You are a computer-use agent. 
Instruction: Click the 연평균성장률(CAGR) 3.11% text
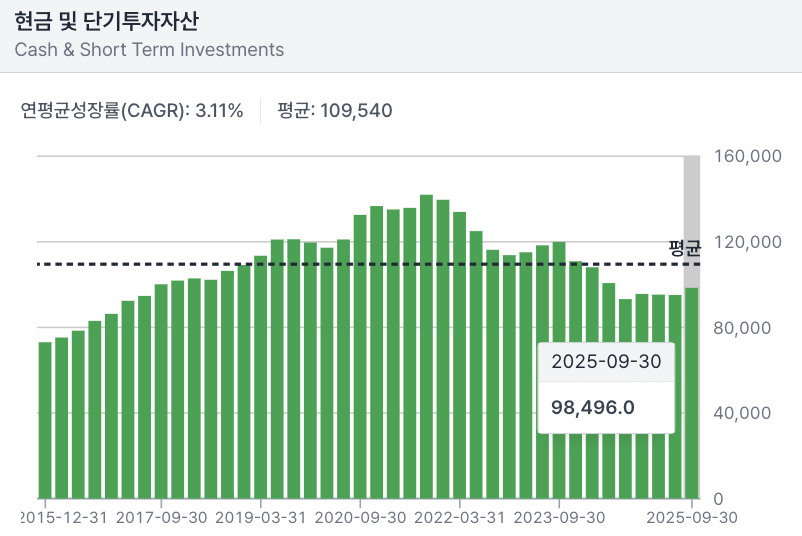(131, 110)
